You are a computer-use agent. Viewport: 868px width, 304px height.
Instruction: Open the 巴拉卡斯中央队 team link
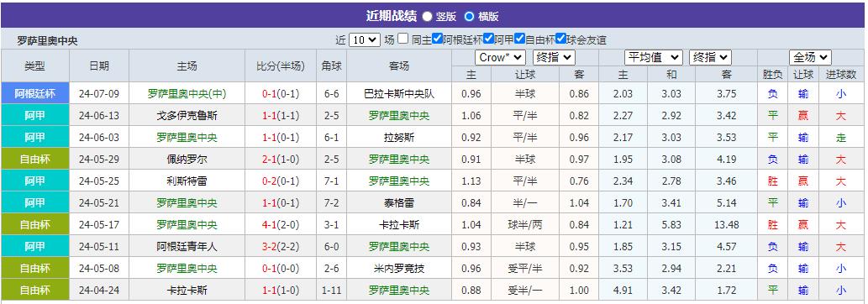tap(399, 93)
